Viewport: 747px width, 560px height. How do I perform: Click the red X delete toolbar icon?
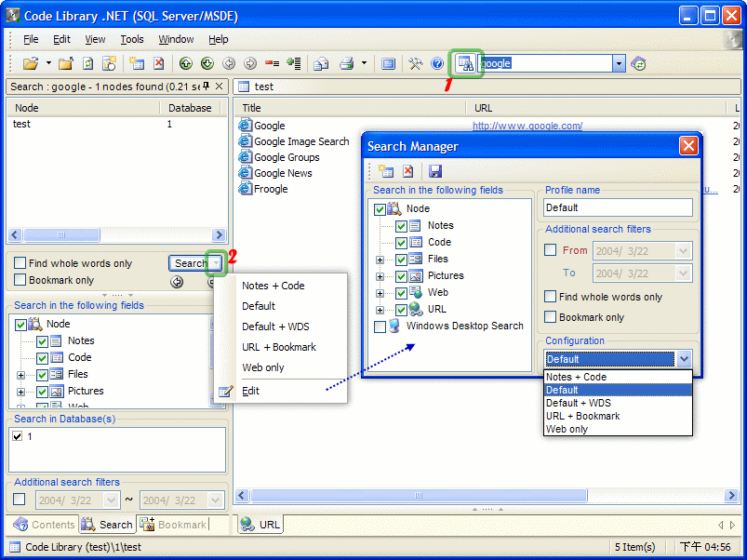point(159,63)
